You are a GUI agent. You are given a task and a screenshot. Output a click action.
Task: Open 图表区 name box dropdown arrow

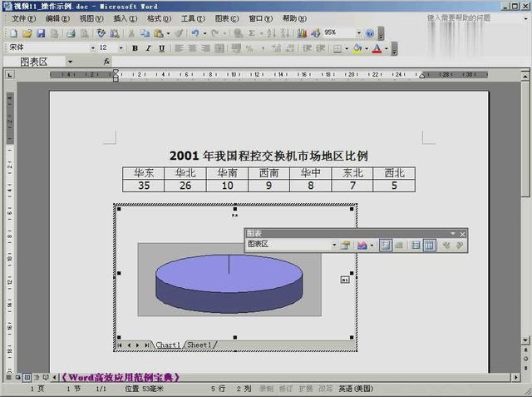click(70, 62)
